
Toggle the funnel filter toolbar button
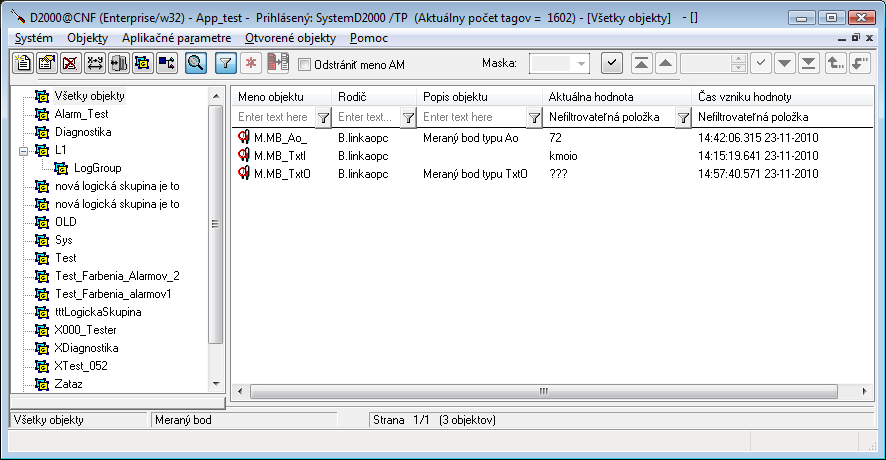(x=226, y=63)
